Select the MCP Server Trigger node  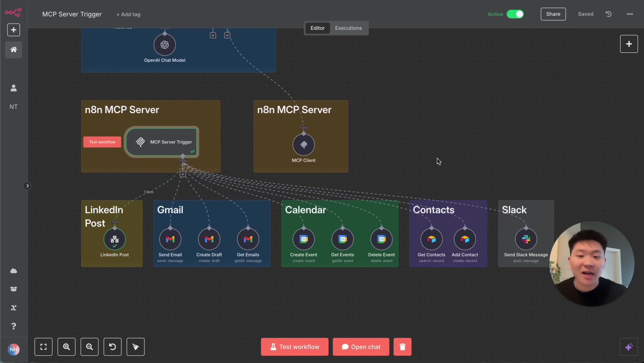point(162,142)
